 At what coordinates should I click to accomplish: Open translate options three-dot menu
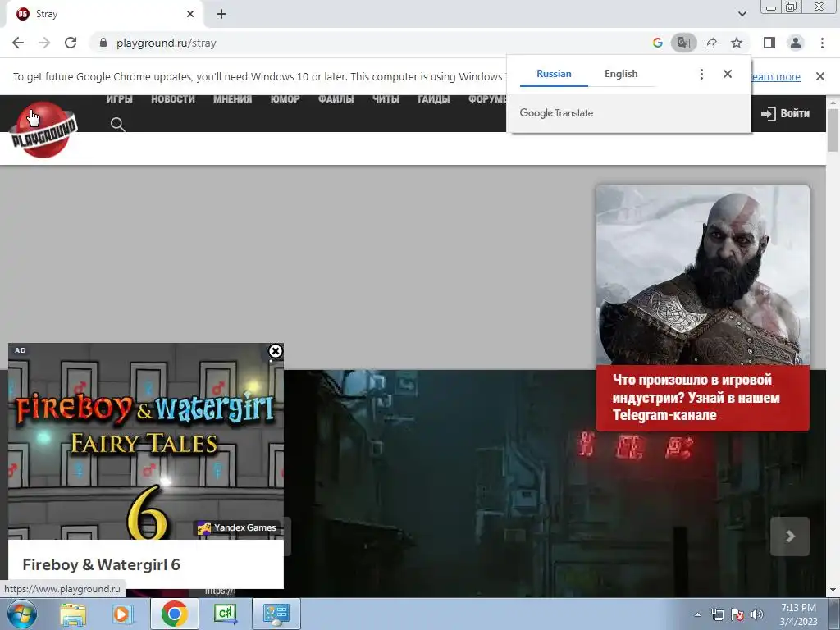pos(701,74)
